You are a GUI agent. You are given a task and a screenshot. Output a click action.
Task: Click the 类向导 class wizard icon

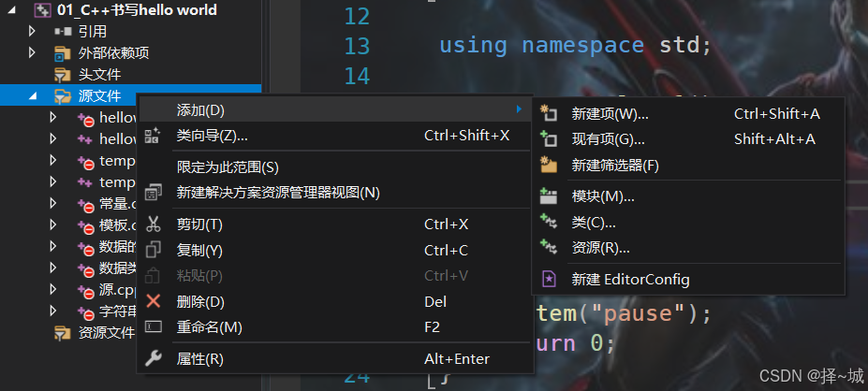tap(153, 136)
